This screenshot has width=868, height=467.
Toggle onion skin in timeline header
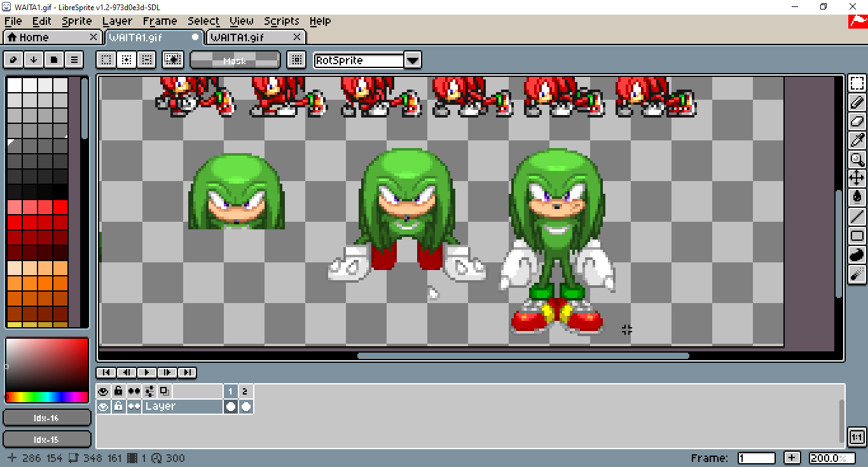164,391
